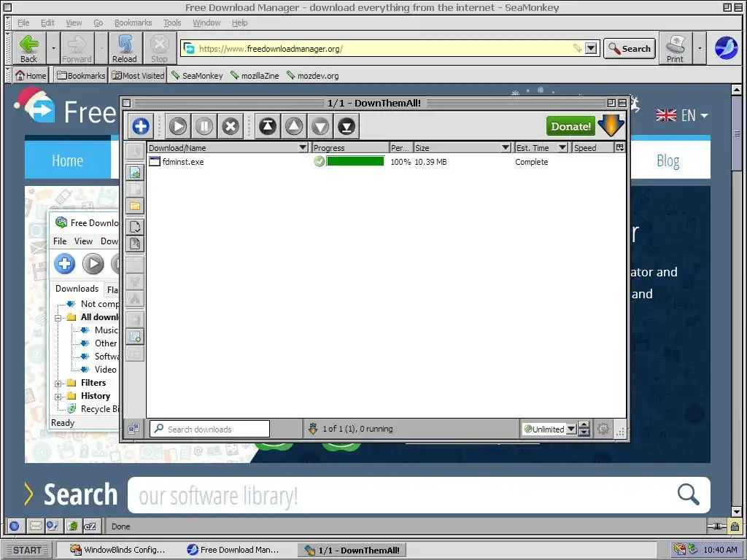Open the Edit menu
Viewport: 747px width, 560px height.
(x=47, y=23)
